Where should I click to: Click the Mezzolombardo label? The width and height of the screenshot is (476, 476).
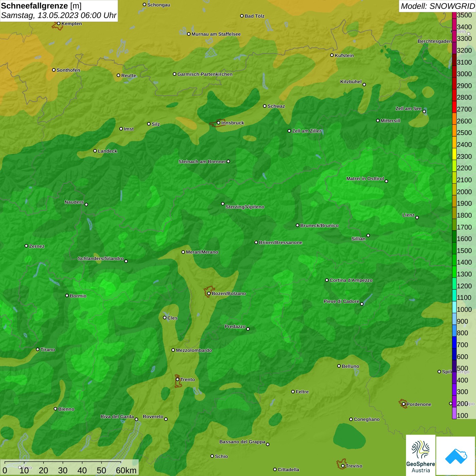click(194, 350)
